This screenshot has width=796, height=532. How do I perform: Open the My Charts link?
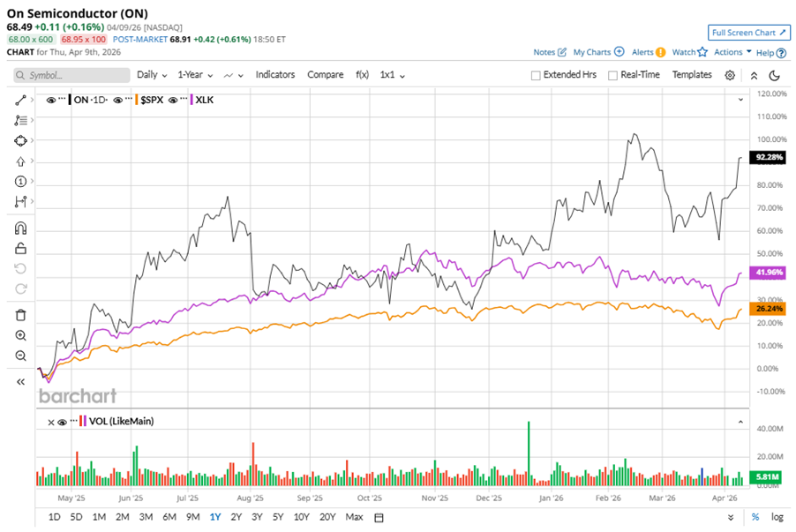(598, 52)
